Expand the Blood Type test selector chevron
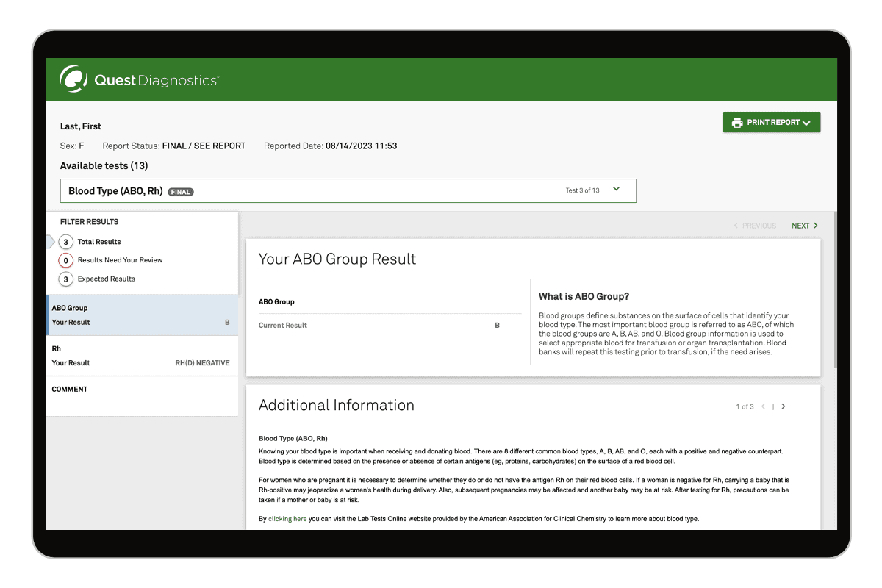The width and height of the screenshot is (882, 588). [616, 190]
